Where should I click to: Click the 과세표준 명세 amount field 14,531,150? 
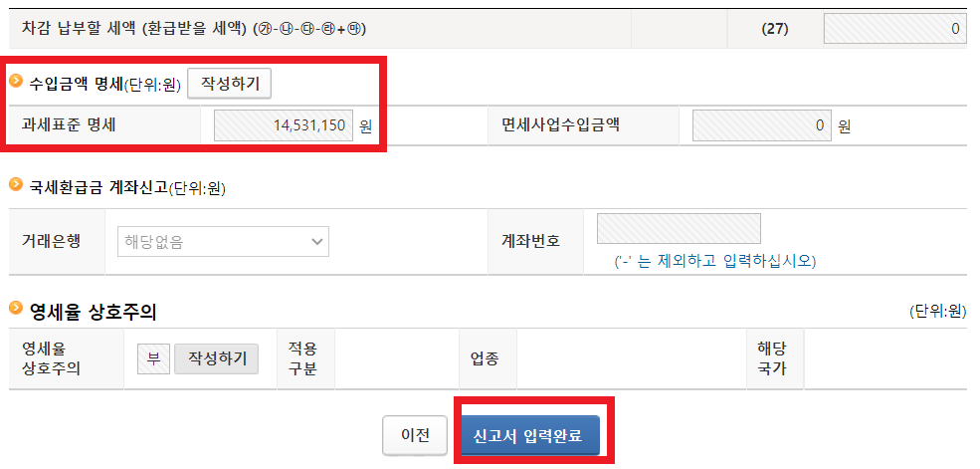(x=284, y=125)
